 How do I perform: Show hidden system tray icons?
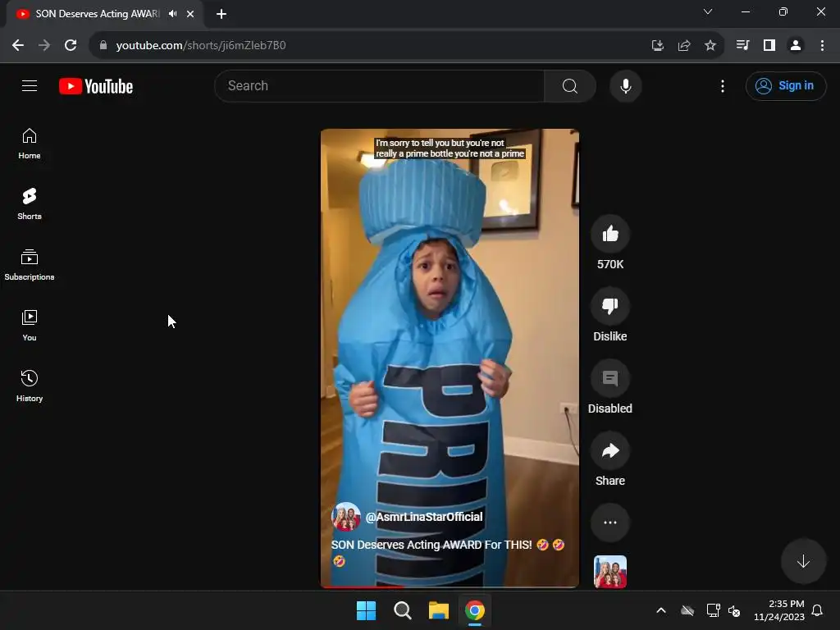tap(661, 610)
